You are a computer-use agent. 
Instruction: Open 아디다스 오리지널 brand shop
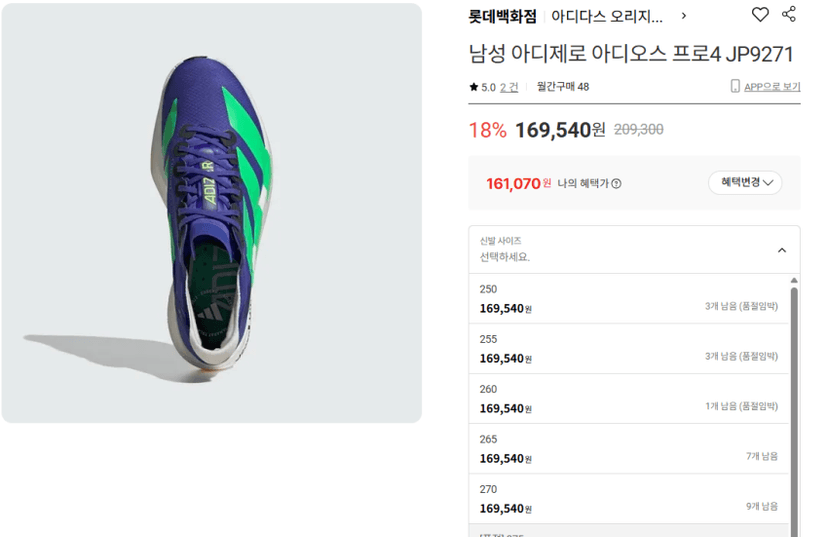607,16
